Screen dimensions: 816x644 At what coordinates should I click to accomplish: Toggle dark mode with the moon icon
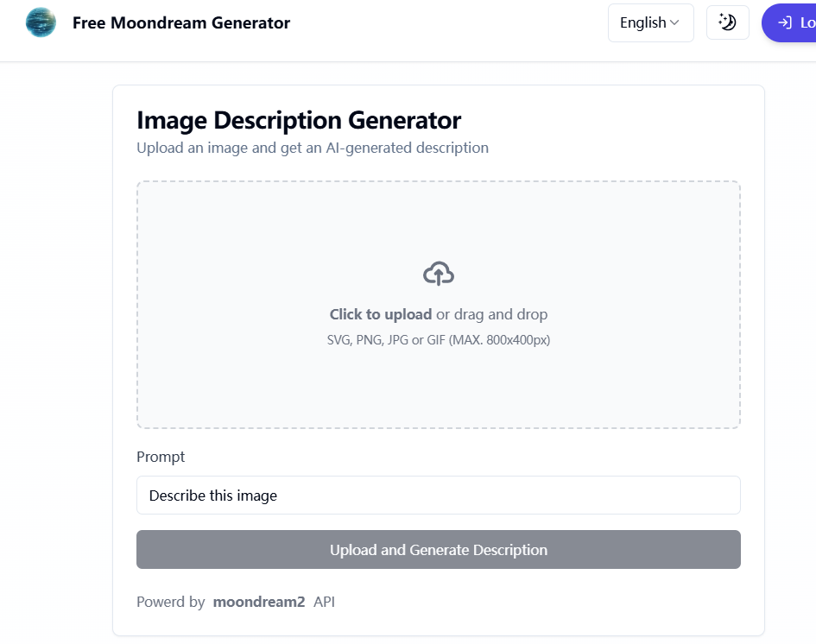point(727,22)
